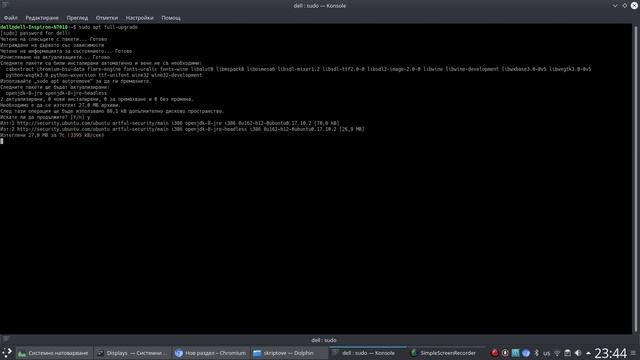
Task: Click the openjdk-8-jre-headless download line
Action: click(182, 129)
